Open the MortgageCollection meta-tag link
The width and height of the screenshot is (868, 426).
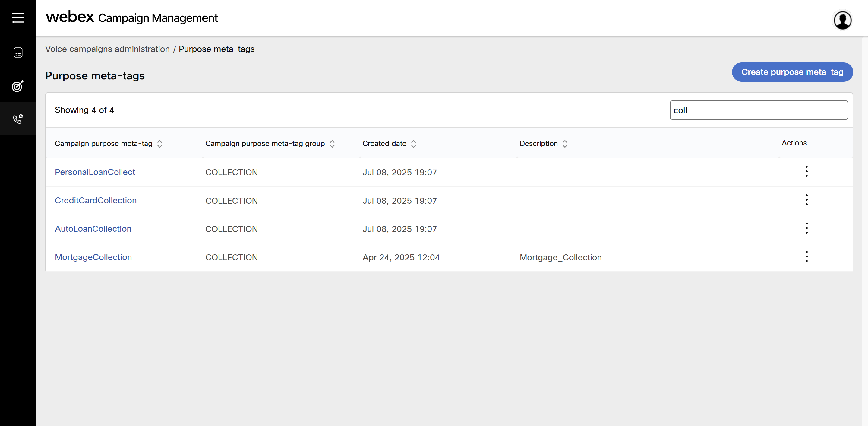click(x=93, y=257)
